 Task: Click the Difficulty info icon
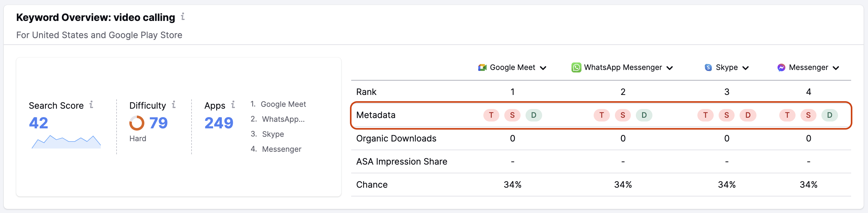pos(174,105)
